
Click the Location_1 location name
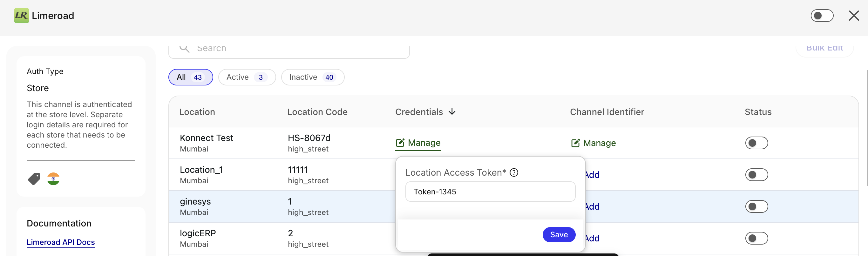[201, 170]
